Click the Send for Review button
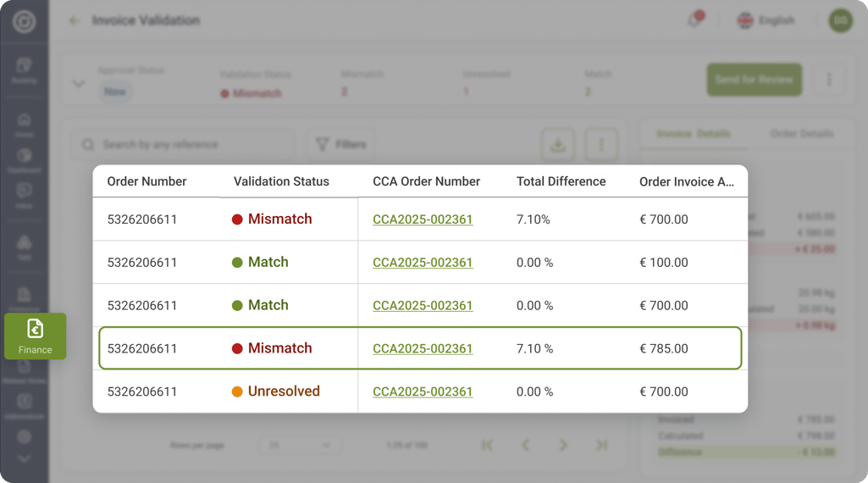Viewport: 868px width, 483px height. (754, 79)
